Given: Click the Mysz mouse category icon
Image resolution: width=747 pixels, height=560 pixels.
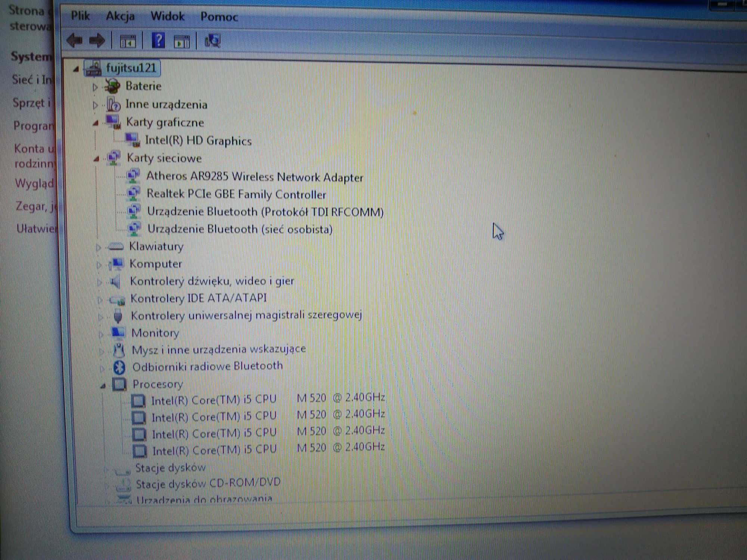Looking at the screenshot, I should [119, 350].
